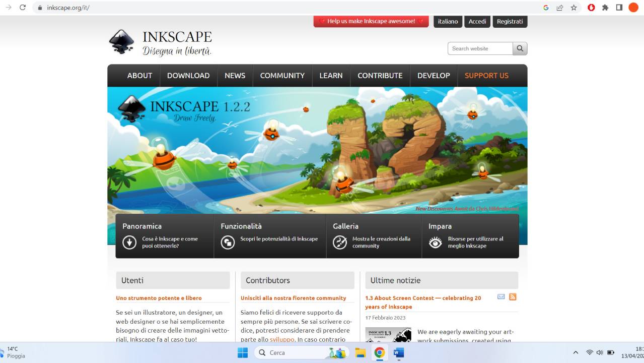Click the Funzionalità shapes icon
This screenshot has width=644, height=363.
click(x=228, y=243)
